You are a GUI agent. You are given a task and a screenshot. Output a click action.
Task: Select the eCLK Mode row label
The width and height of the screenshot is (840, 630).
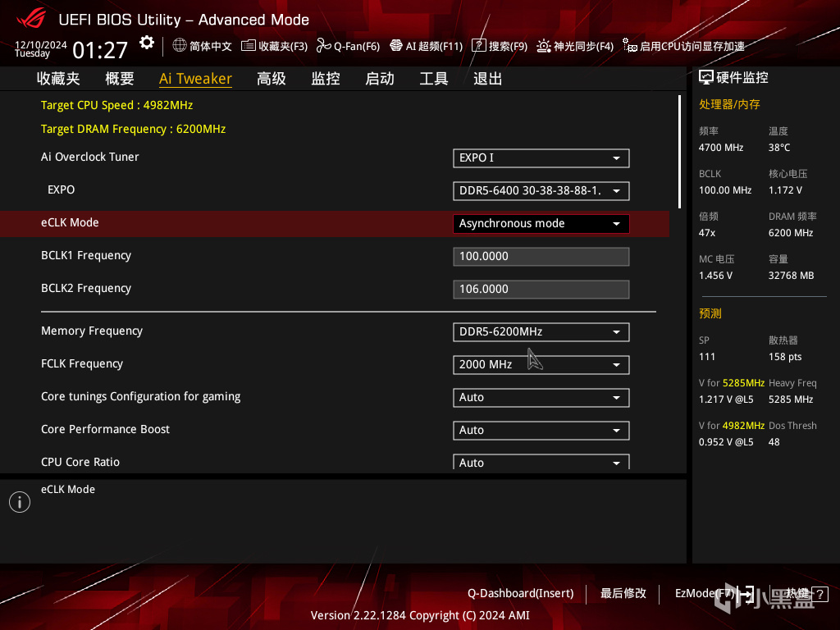[70, 222]
